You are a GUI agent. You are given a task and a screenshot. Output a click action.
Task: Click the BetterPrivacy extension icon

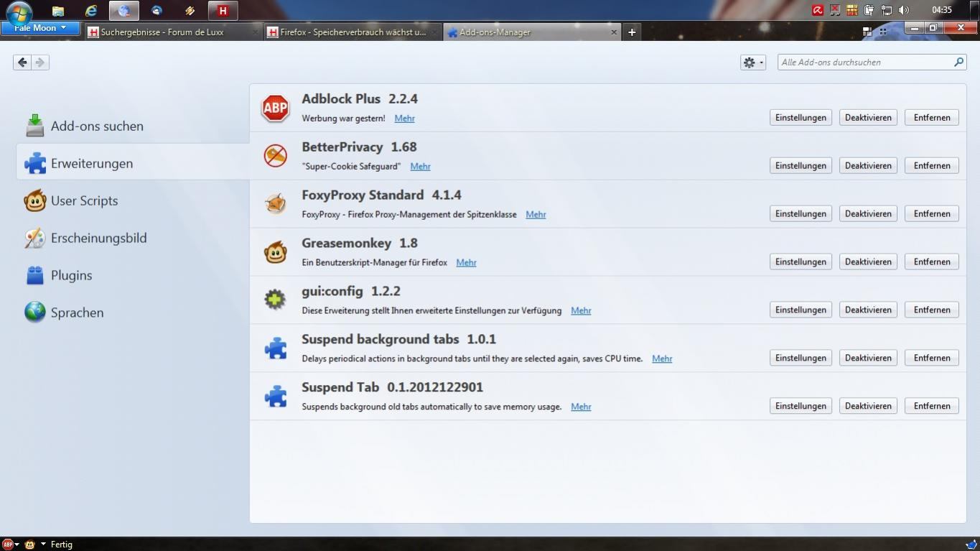point(275,156)
